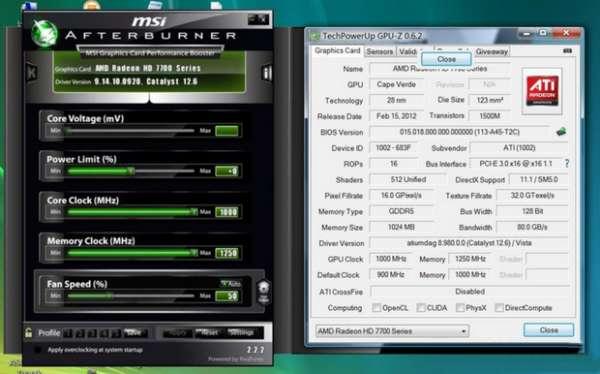Click the BIOS save chip icon in GPU-Z
This screenshot has height=374, width=600.
(x=561, y=132)
